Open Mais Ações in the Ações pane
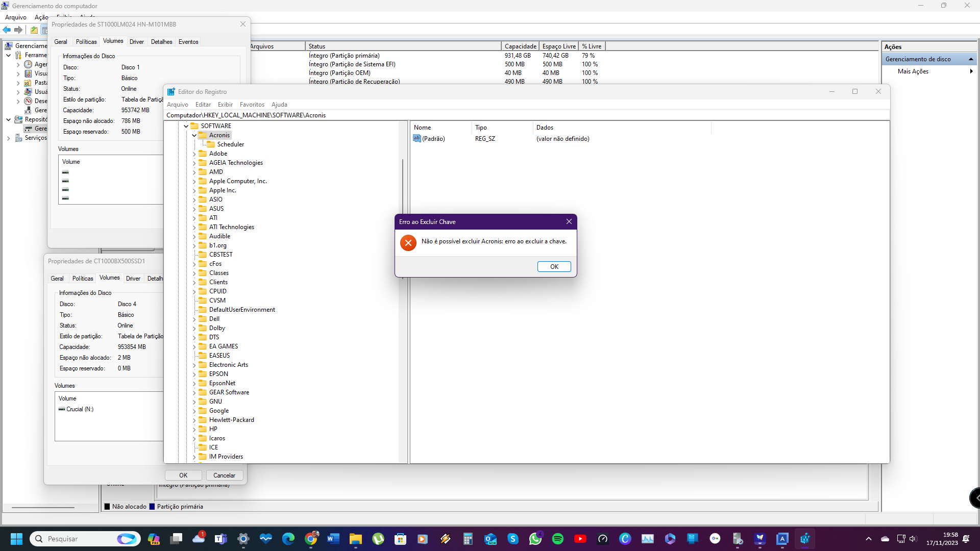Viewport: 980px width, 551px height. click(x=929, y=71)
